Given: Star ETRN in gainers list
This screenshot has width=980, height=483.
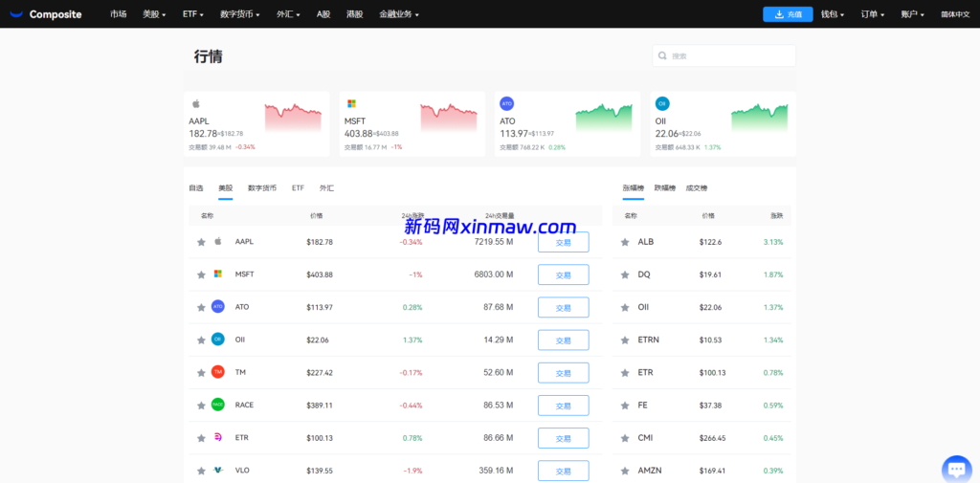Looking at the screenshot, I should 624,340.
